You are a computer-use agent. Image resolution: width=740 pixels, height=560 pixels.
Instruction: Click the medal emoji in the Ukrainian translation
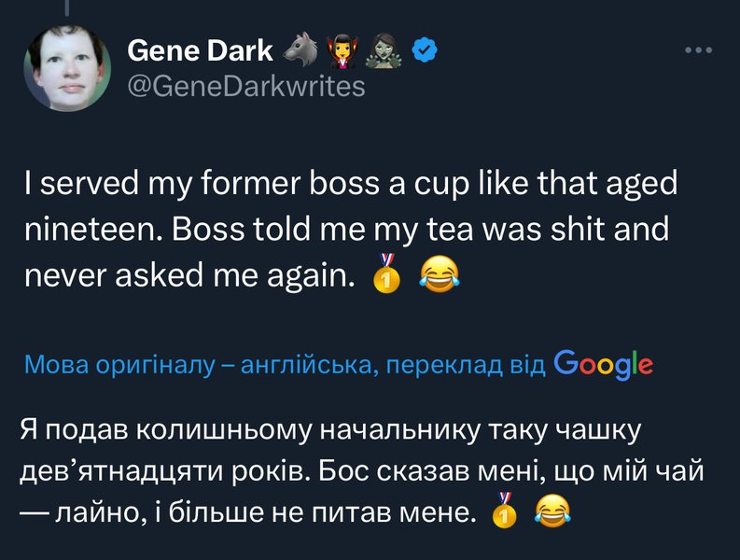point(502,511)
